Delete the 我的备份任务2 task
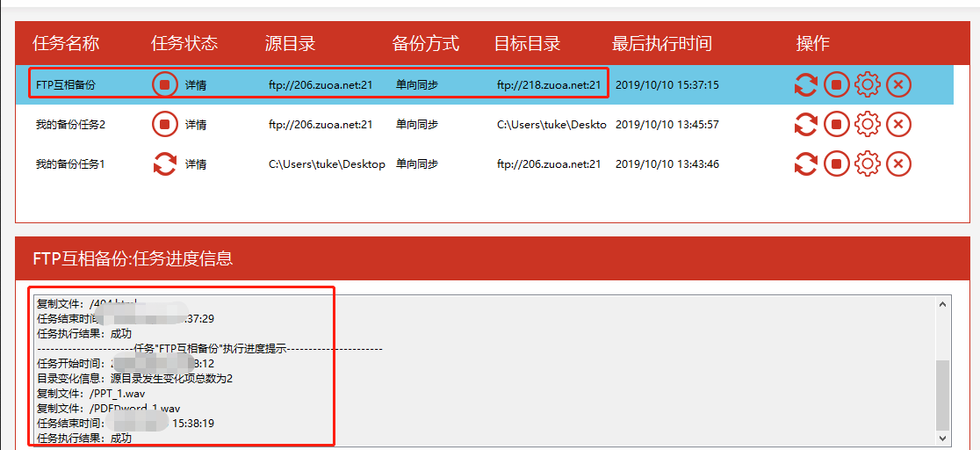 [x=898, y=125]
